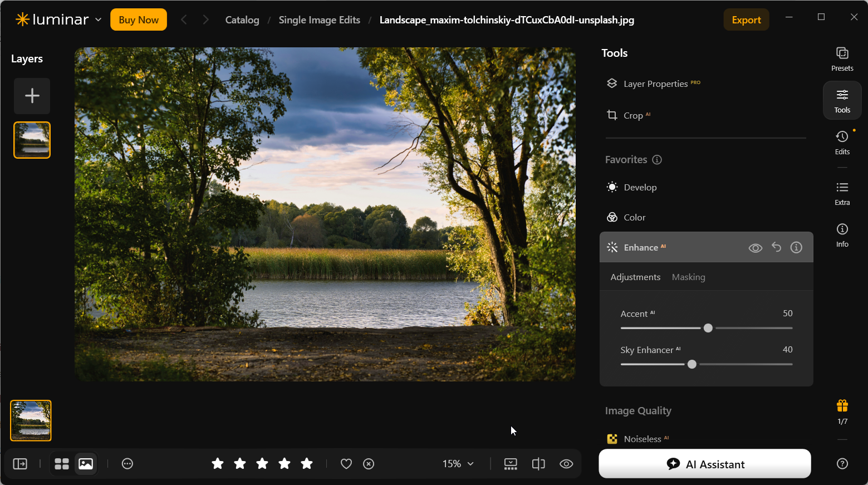
Task: Expand the Color tool
Action: pos(705,218)
